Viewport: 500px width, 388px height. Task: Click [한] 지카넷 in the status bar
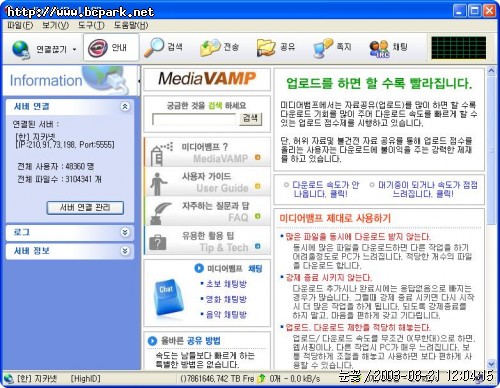pos(37,379)
